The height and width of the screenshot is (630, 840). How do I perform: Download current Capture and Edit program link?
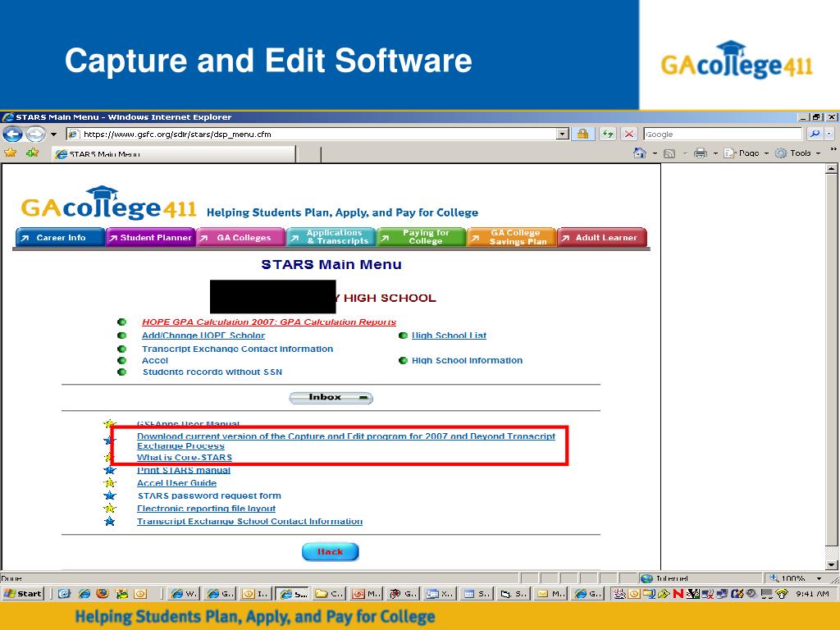click(x=346, y=441)
